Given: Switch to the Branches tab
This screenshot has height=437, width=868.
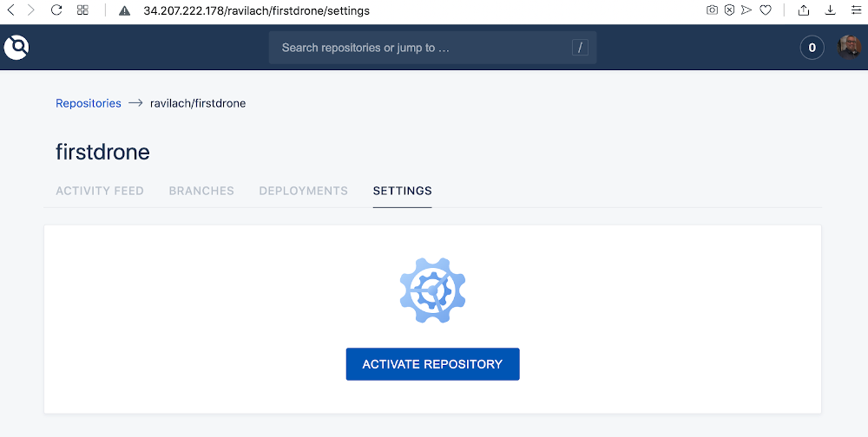Looking at the screenshot, I should tap(201, 191).
